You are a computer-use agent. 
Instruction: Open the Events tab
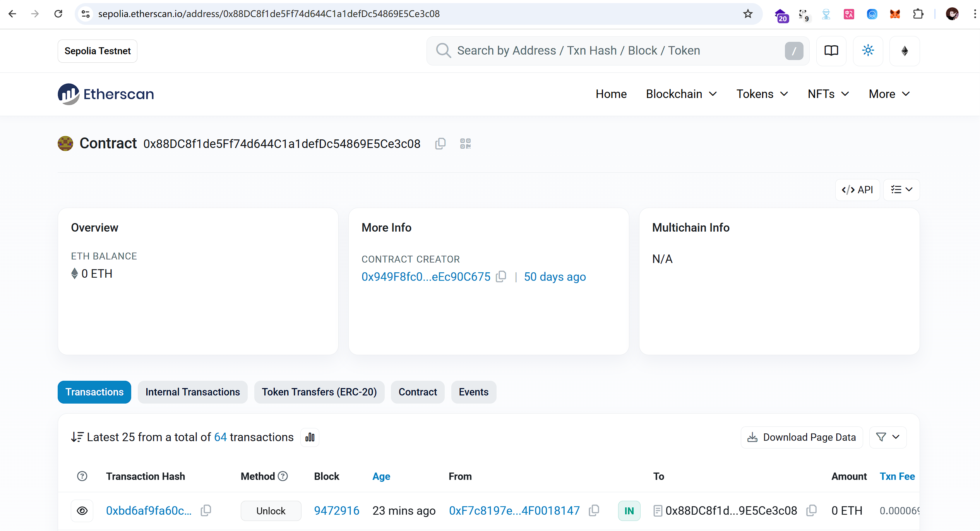tap(473, 392)
